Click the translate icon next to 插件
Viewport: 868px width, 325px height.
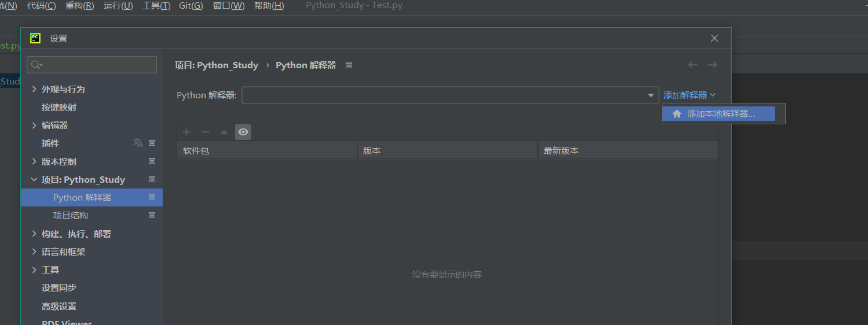click(138, 143)
